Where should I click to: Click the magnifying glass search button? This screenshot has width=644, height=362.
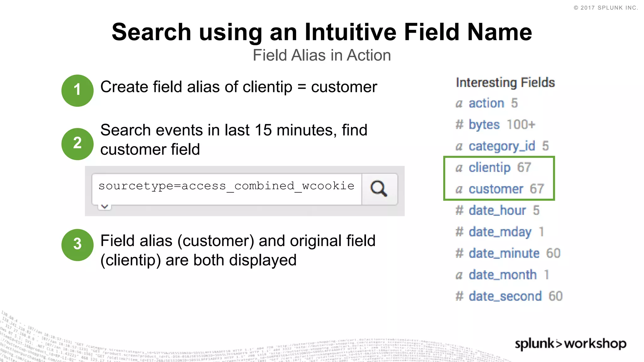point(380,189)
